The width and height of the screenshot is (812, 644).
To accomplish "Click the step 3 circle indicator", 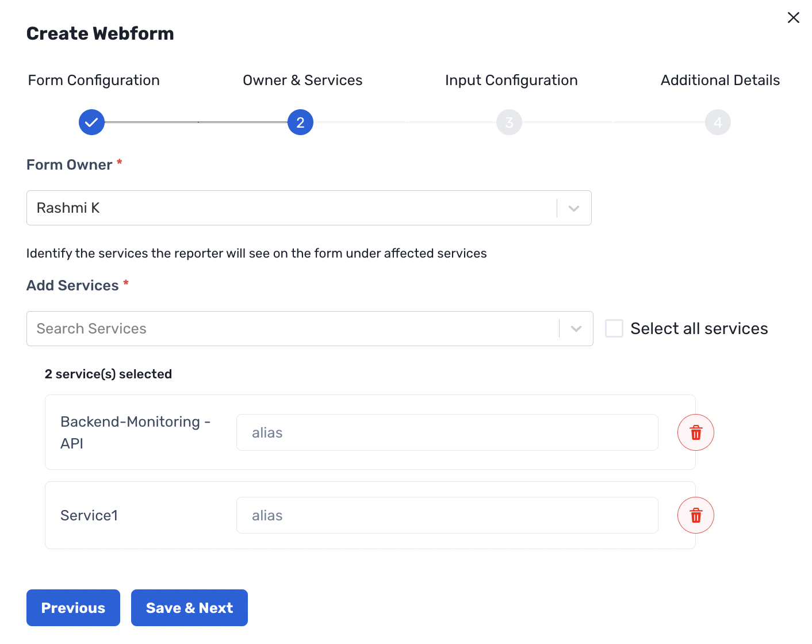I will pos(509,122).
